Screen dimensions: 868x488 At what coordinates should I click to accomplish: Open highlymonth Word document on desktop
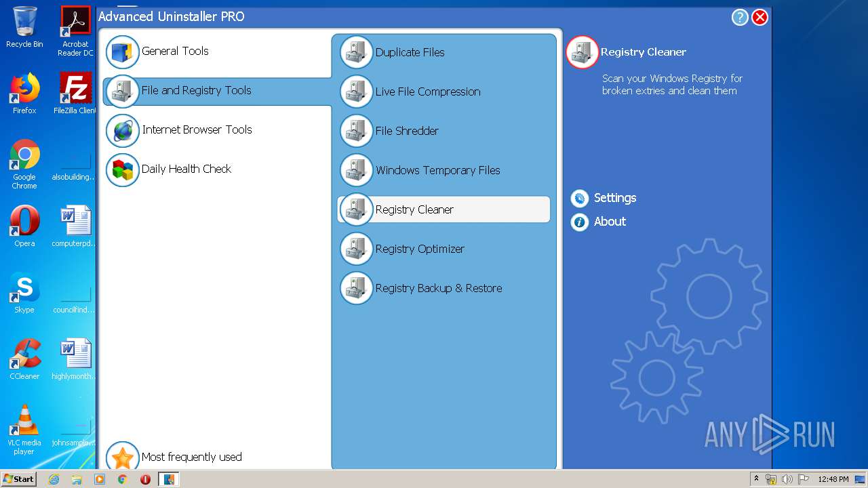[75, 359]
